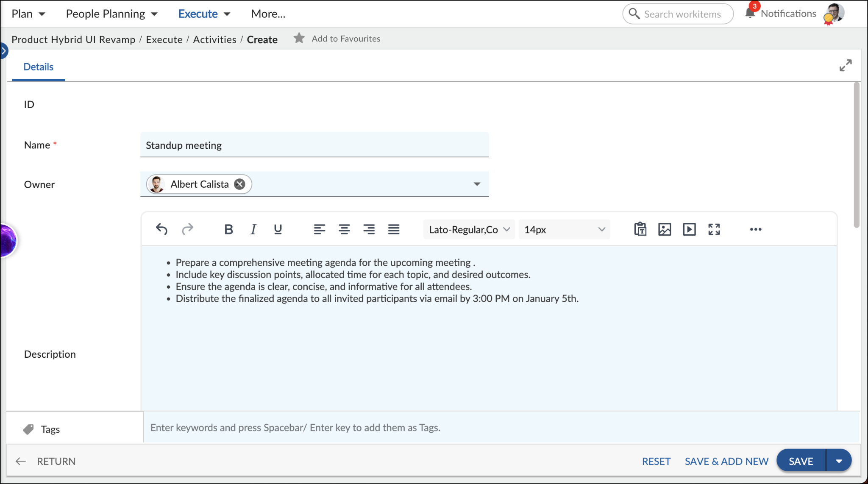Redo the last change in the editor
868x484 pixels.
tap(188, 229)
